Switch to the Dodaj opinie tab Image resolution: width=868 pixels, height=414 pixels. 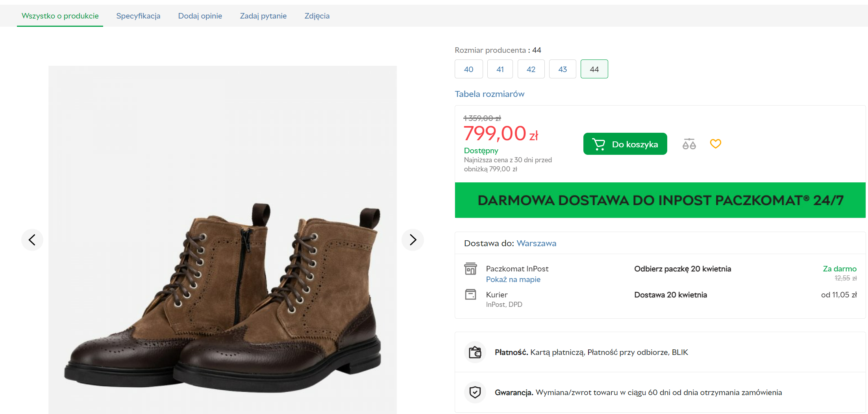pyautogui.click(x=200, y=16)
